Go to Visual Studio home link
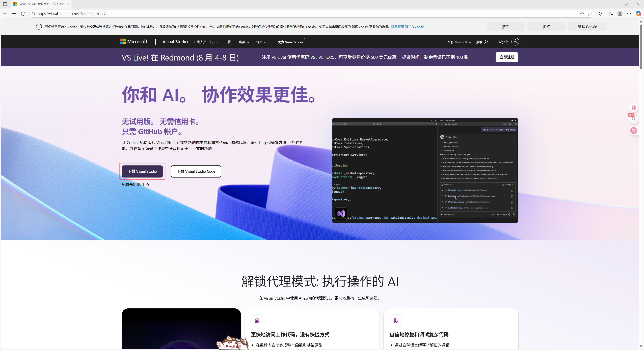This screenshot has height=350, width=644. coord(175,42)
